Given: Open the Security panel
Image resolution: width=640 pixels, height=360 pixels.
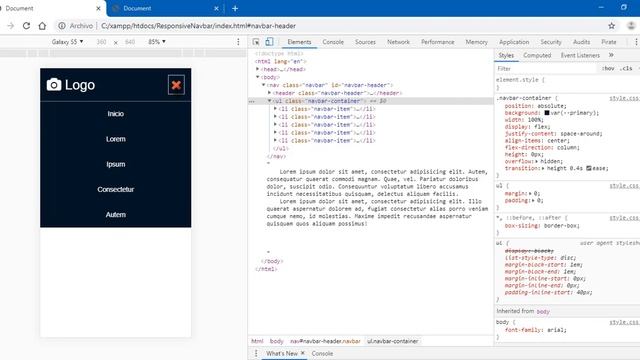Looking at the screenshot, I should pos(551,42).
